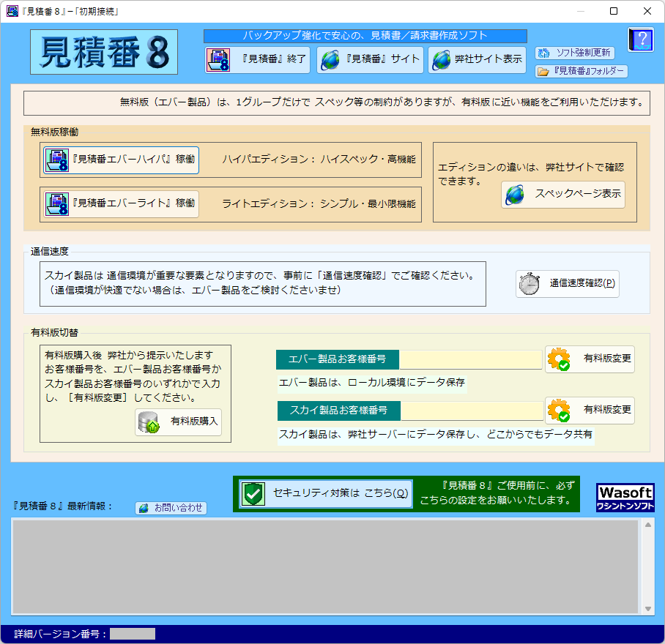The image size is (665, 644).
Task: Open the 『見積番』サイト web page
Action: point(370,60)
